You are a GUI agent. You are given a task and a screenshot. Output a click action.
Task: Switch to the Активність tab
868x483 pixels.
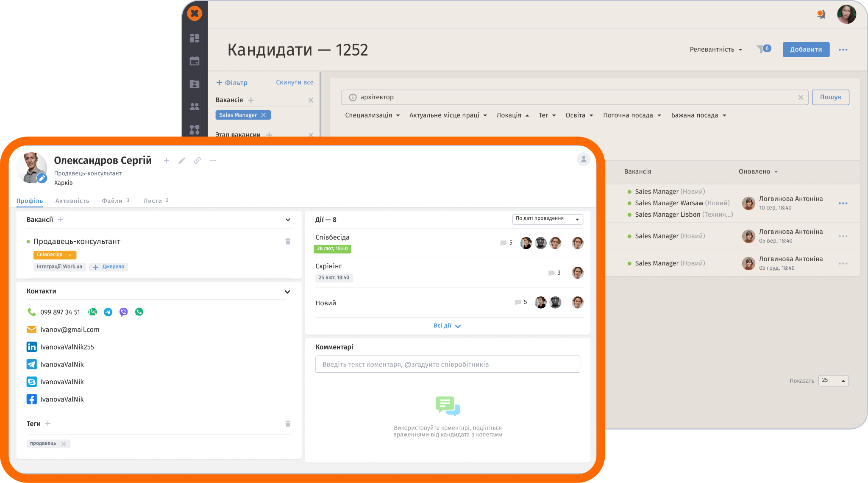[72, 201]
